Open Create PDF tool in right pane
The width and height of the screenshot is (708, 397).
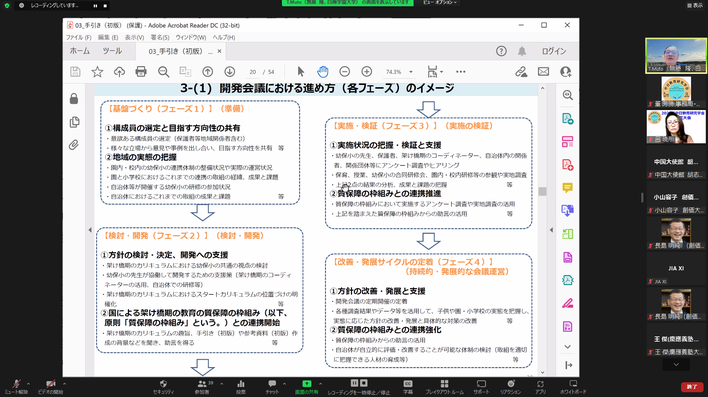[x=568, y=164]
